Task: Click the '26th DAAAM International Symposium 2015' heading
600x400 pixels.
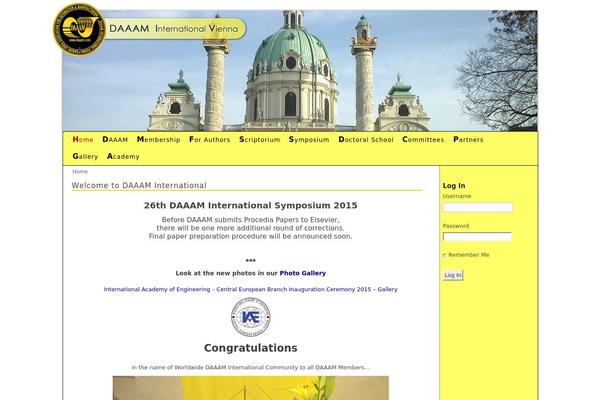Action: coord(251,206)
